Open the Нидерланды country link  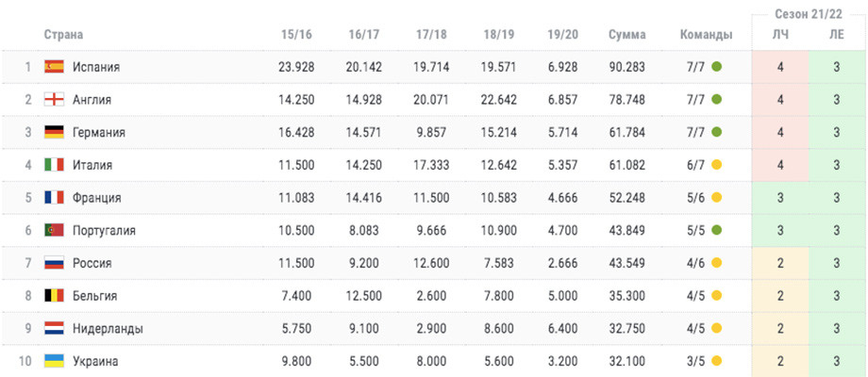(x=108, y=328)
